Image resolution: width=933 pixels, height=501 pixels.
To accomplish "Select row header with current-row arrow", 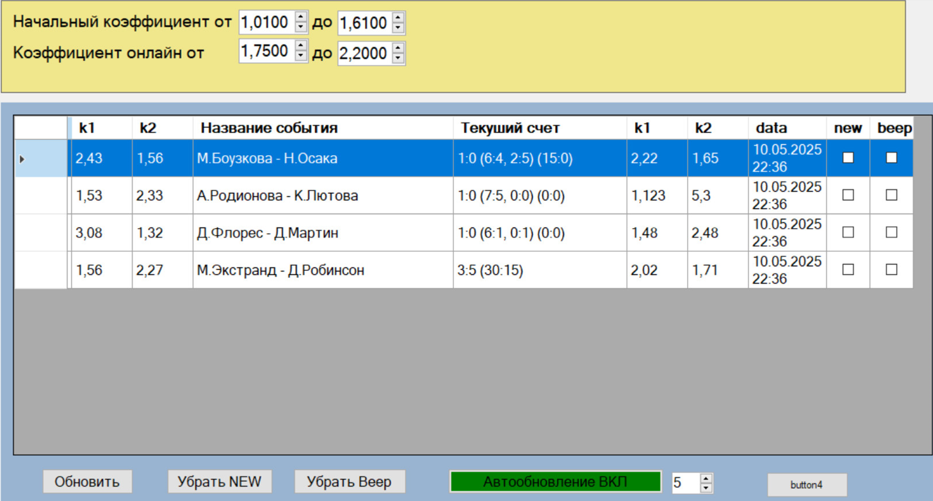I will pos(40,158).
